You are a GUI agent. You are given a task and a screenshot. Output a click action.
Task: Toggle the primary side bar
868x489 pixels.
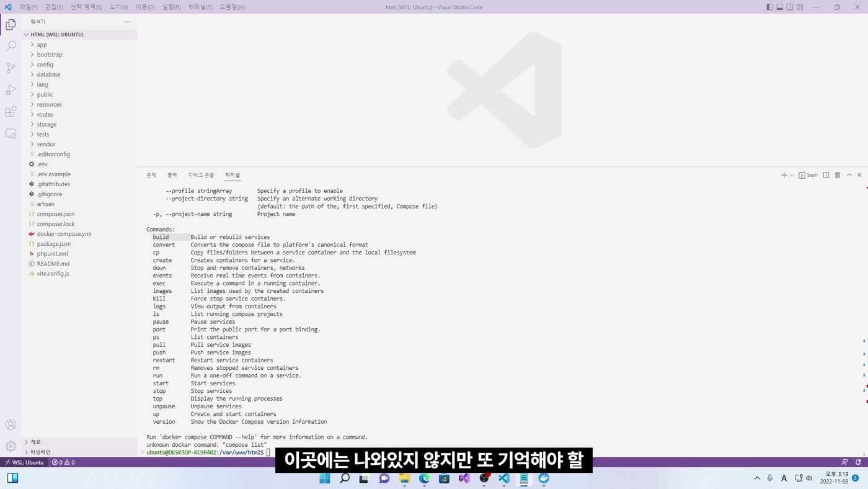pyautogui.click(x=770, y=7)
